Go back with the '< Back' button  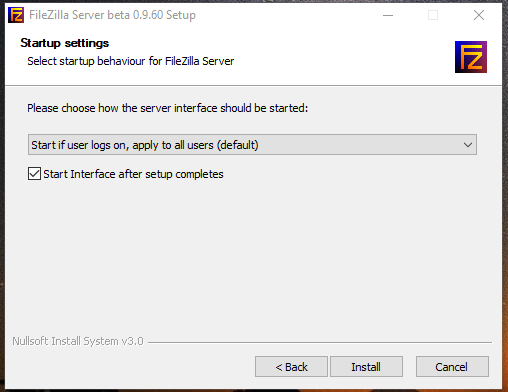coord(291,367)
